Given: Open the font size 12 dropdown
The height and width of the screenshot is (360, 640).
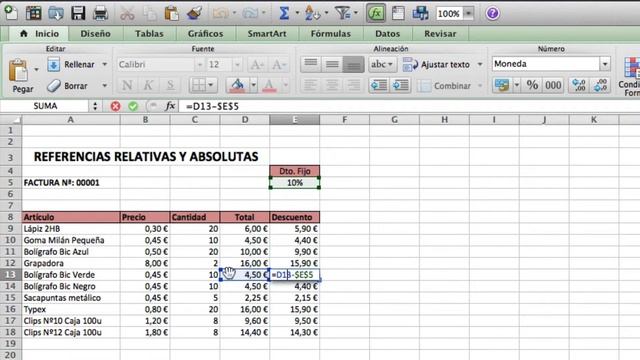Looking at the screenshot, I should [237, 64].
